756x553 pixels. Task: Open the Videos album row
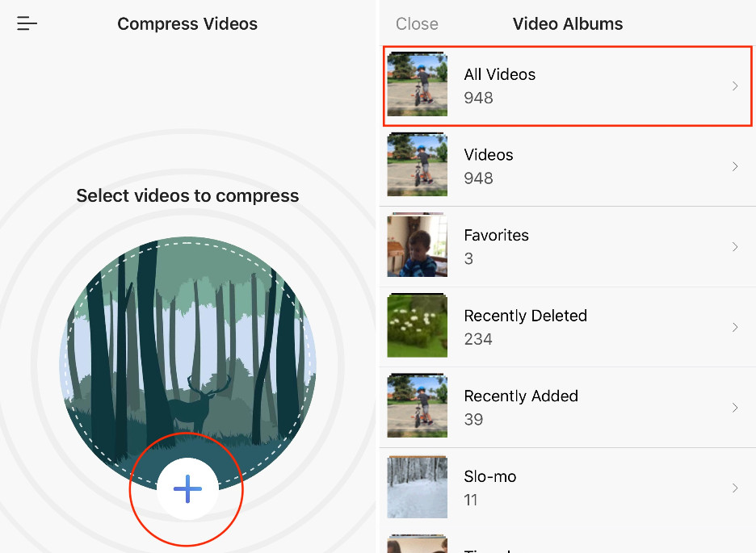(568, 166)
